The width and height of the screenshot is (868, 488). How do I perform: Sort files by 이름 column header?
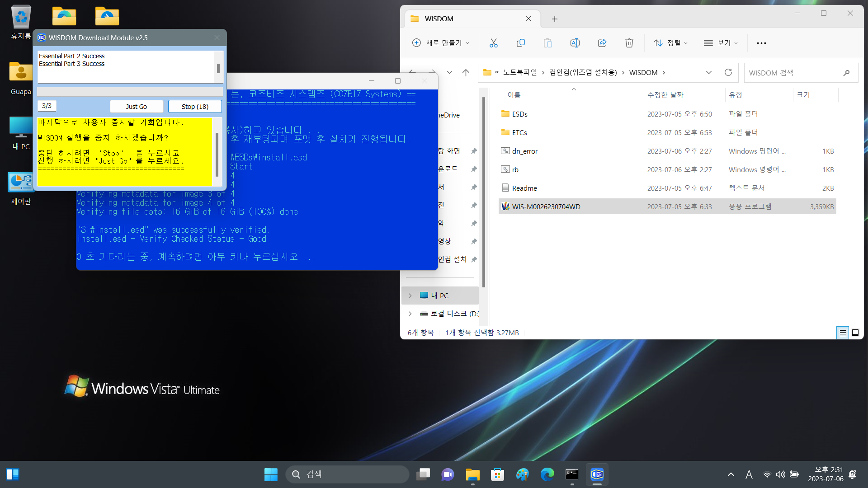coord(514,95)
